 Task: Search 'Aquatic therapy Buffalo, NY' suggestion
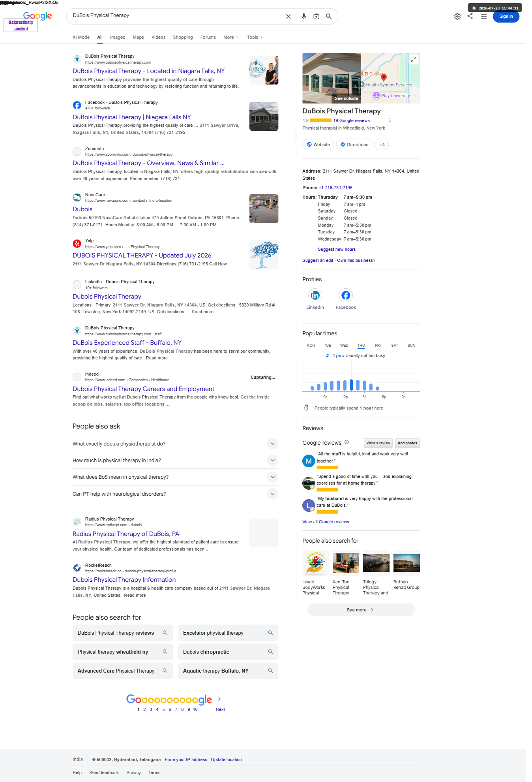pyautogui.click(x=228, y=671)
